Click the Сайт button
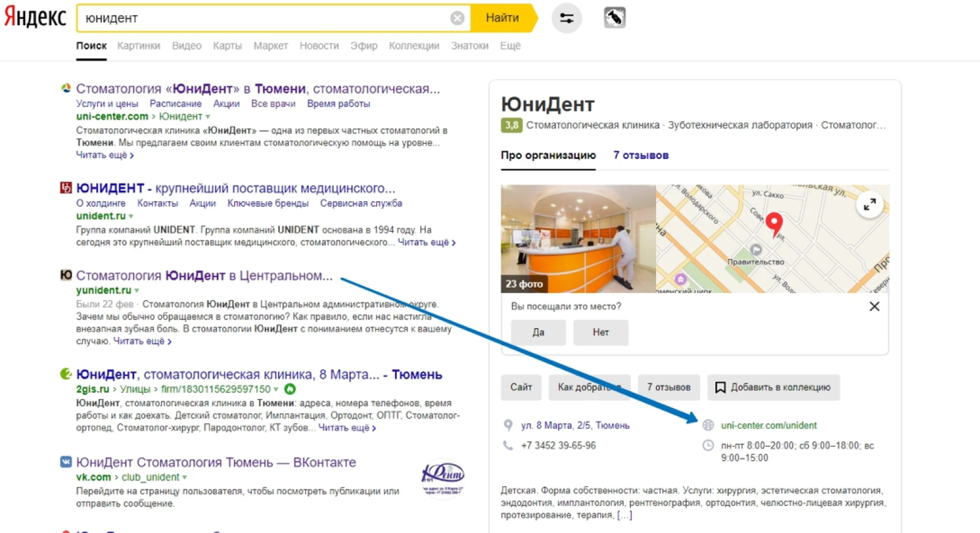980x533 pixels. [521, 387]
